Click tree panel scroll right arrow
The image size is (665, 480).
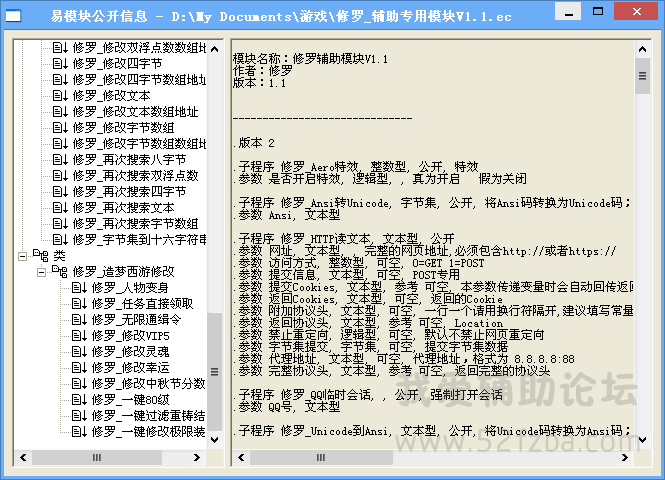[196, 458]
